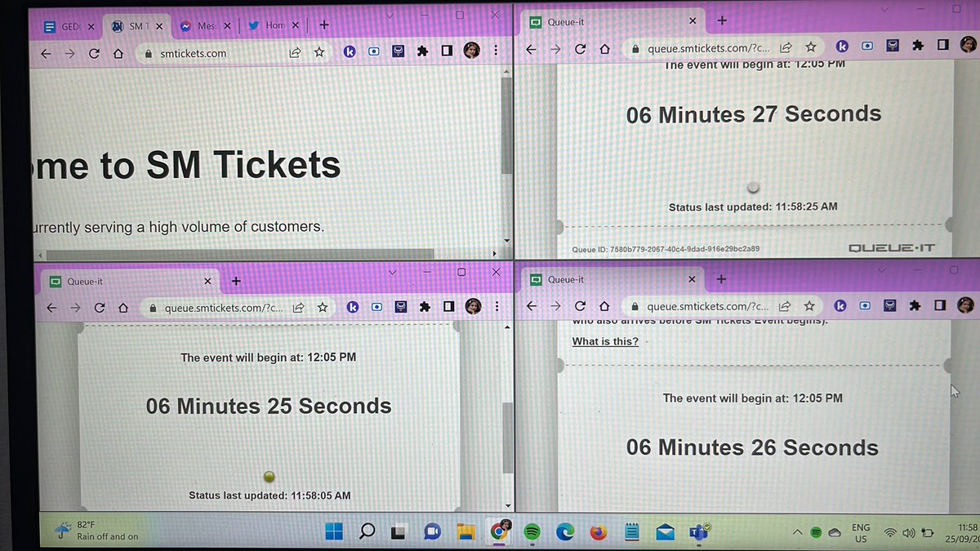Open ENG US language switcher
This screenshot has height=551, width=980.
pyautogui.click(x=861, y=533)
